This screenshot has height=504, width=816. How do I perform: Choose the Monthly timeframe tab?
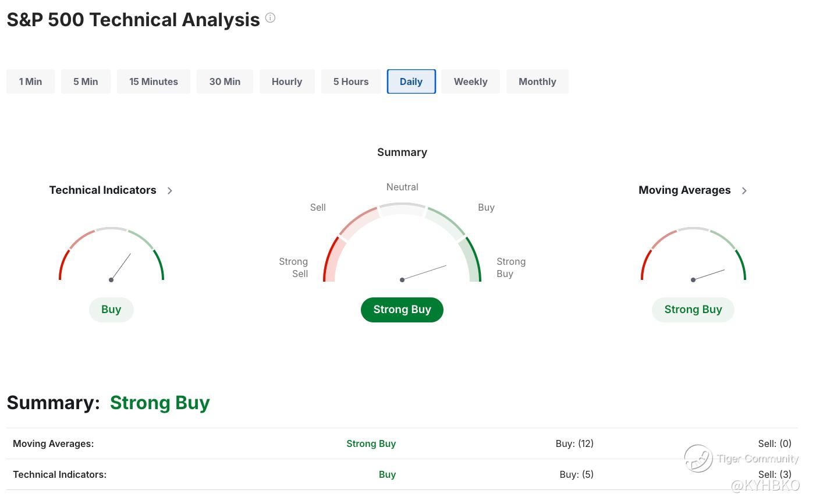(x=537, y=81)
